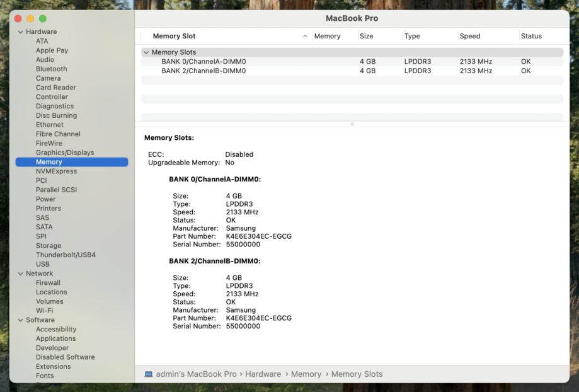Collapse the Software sidebar section

pos(20,320)
